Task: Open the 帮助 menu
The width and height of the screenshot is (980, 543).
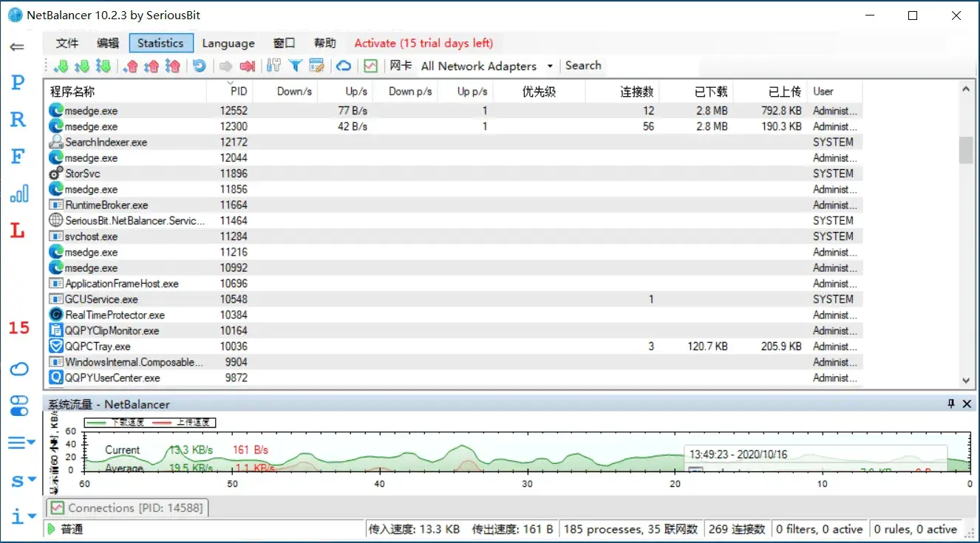Action: (324, 43)
